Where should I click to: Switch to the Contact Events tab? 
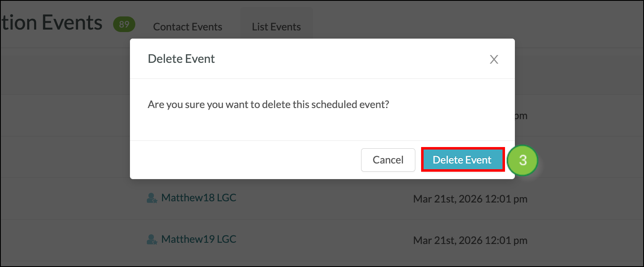pos(188,27)
